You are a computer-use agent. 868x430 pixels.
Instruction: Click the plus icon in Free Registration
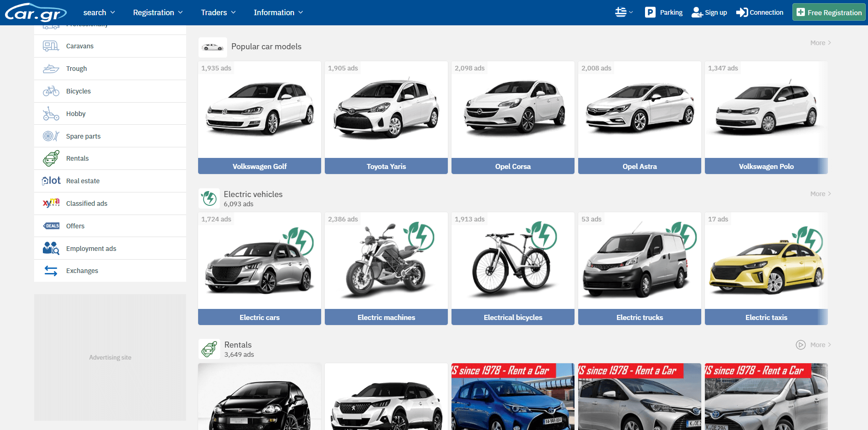[801, 12]
